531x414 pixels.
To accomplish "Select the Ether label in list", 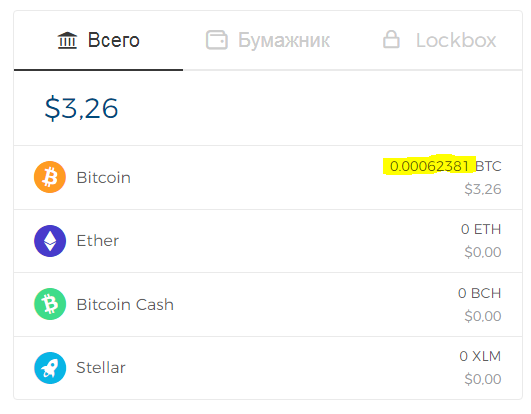I will coord(98,241).
